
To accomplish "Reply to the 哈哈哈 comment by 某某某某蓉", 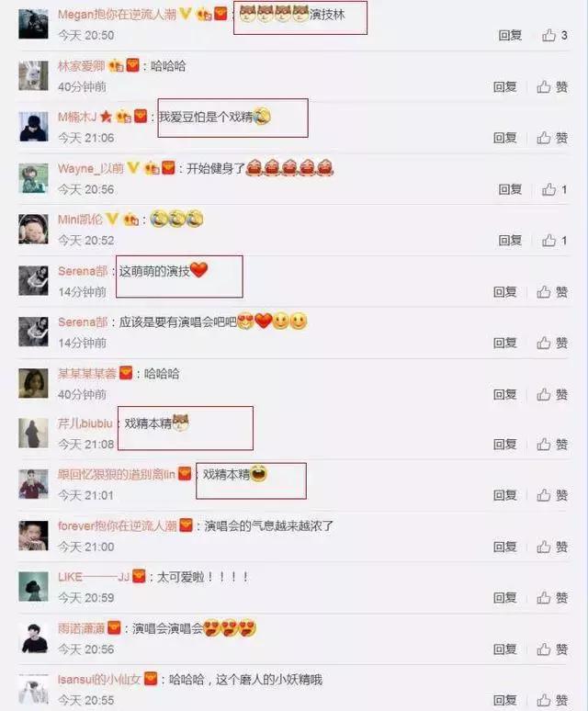I will [505, 394].
